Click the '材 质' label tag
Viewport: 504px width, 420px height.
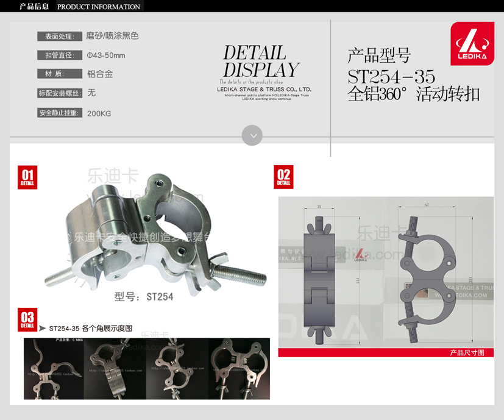click(x=60, y=74)
